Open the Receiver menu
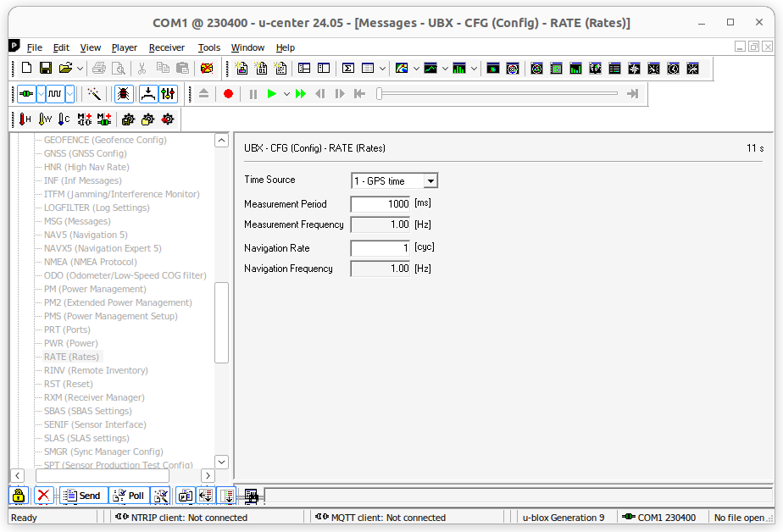Image resolution: width=783 pixels, height=532 pixels. (167, 47)
